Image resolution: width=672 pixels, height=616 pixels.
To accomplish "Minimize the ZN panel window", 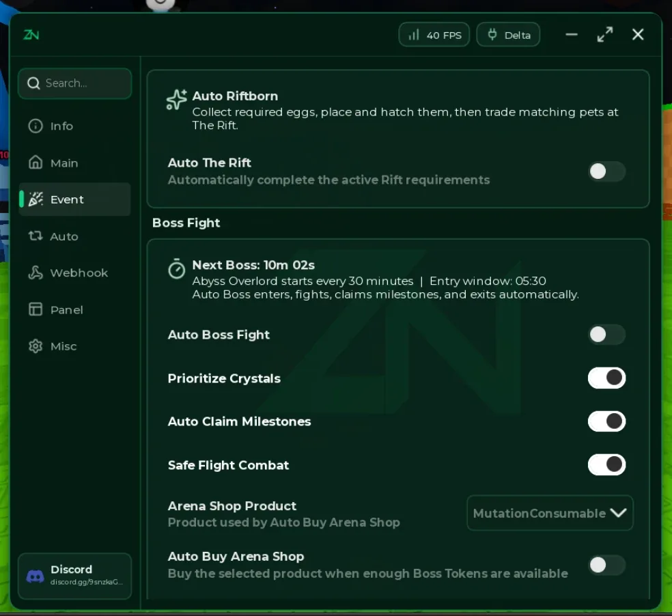I will (x=572, y=35).
